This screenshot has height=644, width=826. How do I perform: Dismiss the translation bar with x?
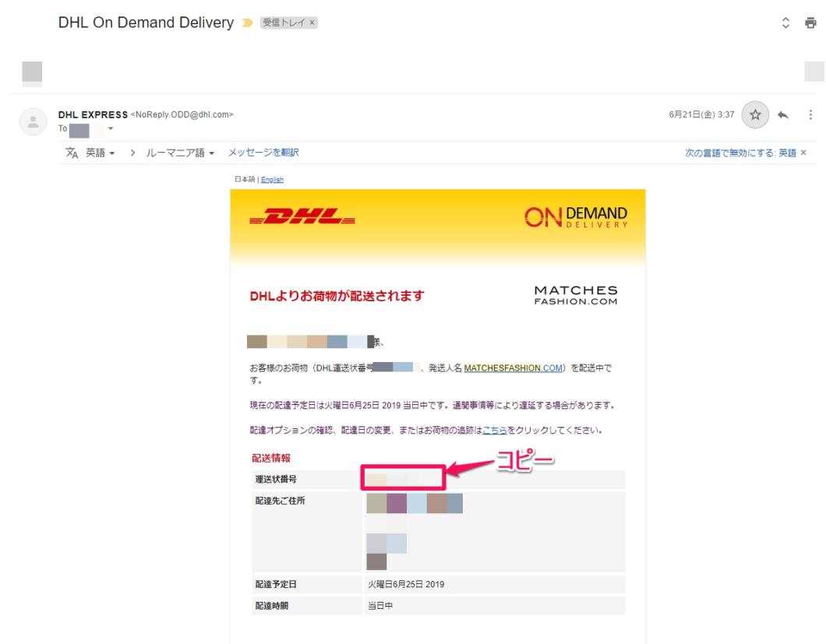tap(803, 153)
